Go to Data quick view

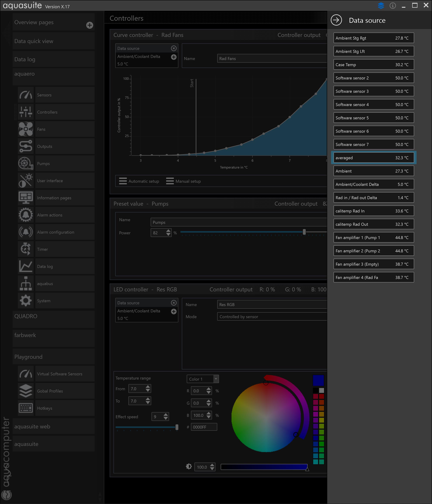coord(54,41)
